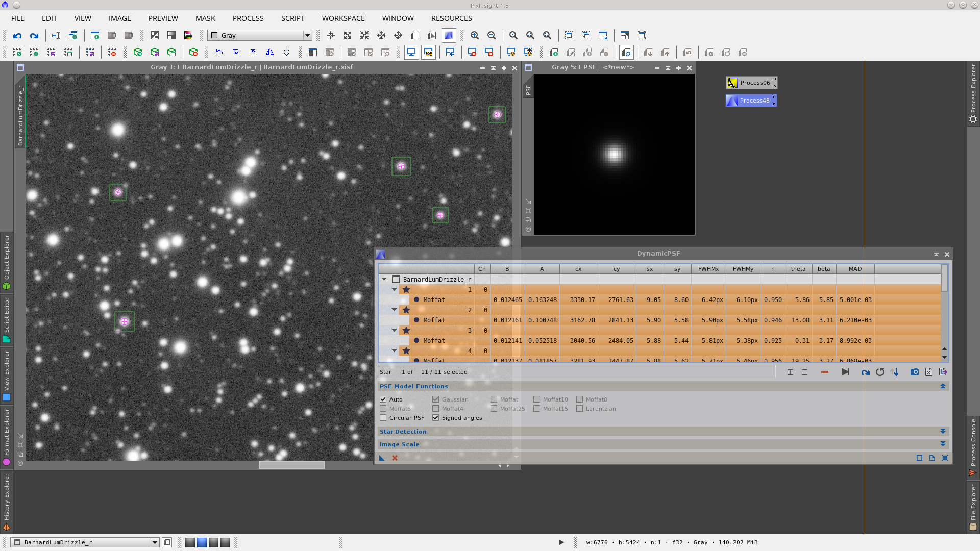Image resolution: width=980 pixels, height=551 pixels.
Task: Click the camera Export Synthetic PSF icon
Action: [914, 372]
